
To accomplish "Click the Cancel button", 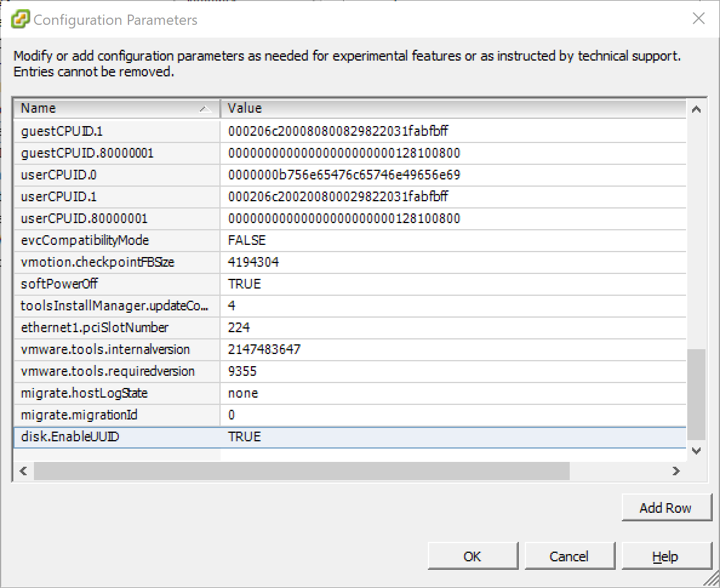I will coord(569,556).
